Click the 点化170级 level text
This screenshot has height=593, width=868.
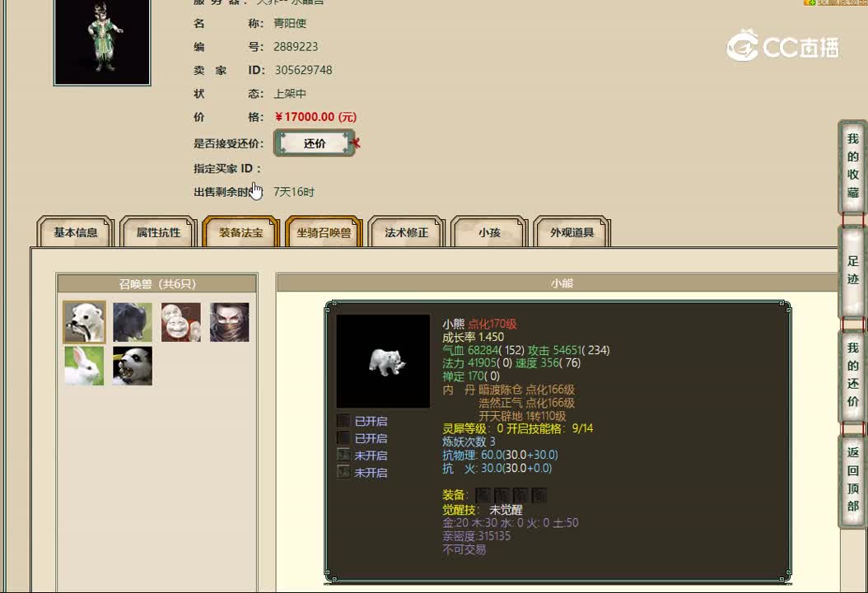492,324
